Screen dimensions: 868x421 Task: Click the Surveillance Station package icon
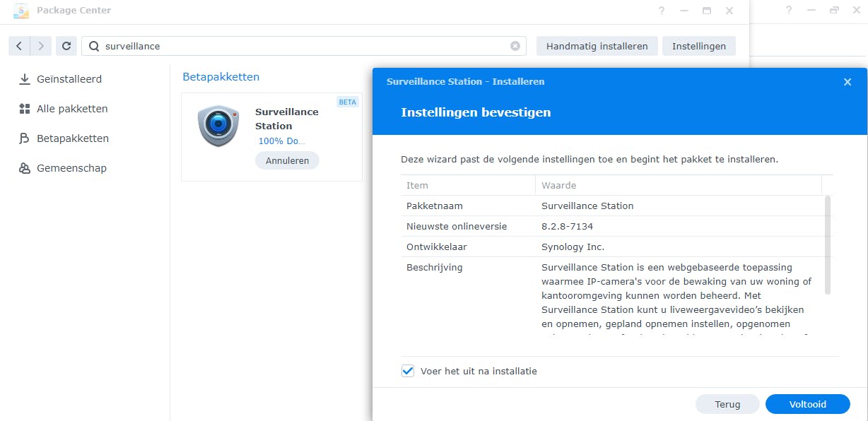point(218,126)
